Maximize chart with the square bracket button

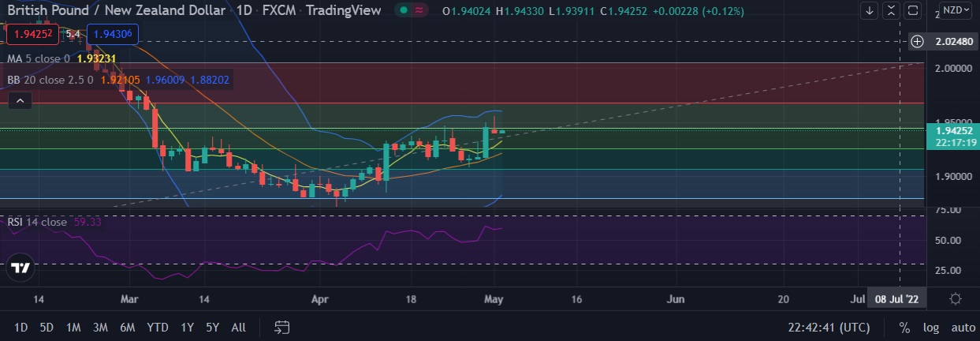[x=913, y=10]
